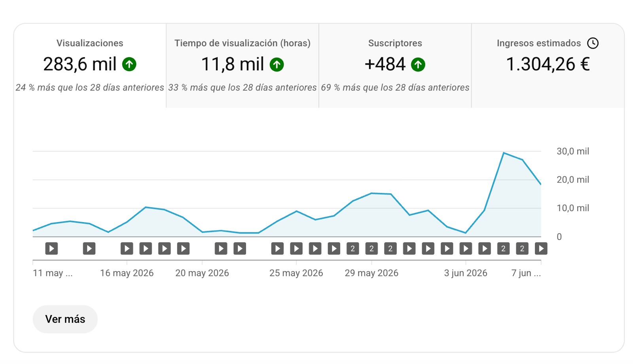
Task: Show the 2 videos published on 30 May
Action: (390, 249)
